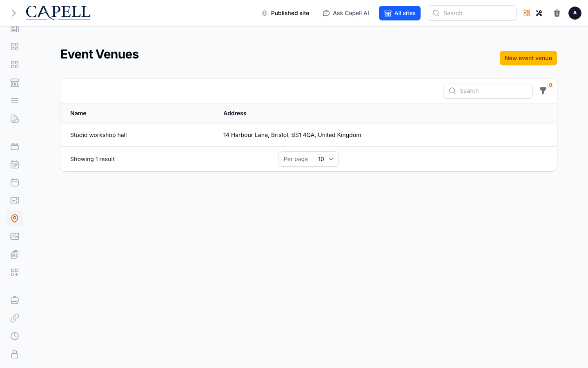The image size is (588, 368).
Task: Open the Studio workshop hall venue row
Action: point(309,135)
